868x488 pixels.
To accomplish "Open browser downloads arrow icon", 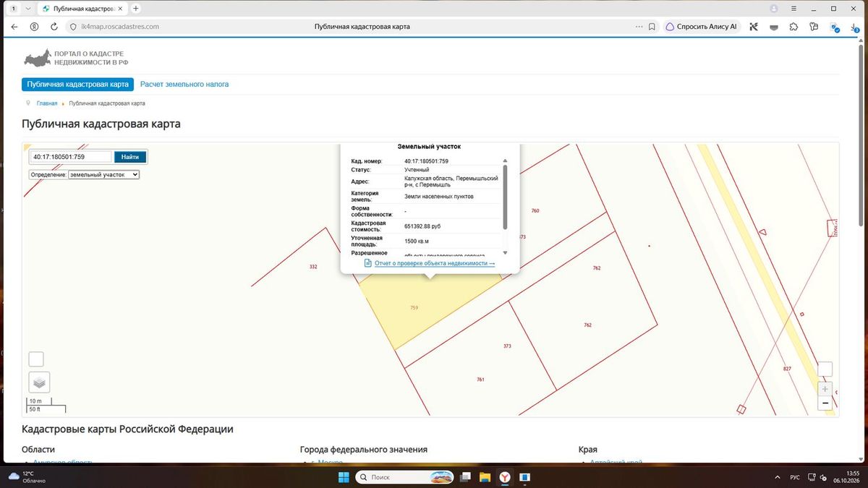I will pos(855,27).
